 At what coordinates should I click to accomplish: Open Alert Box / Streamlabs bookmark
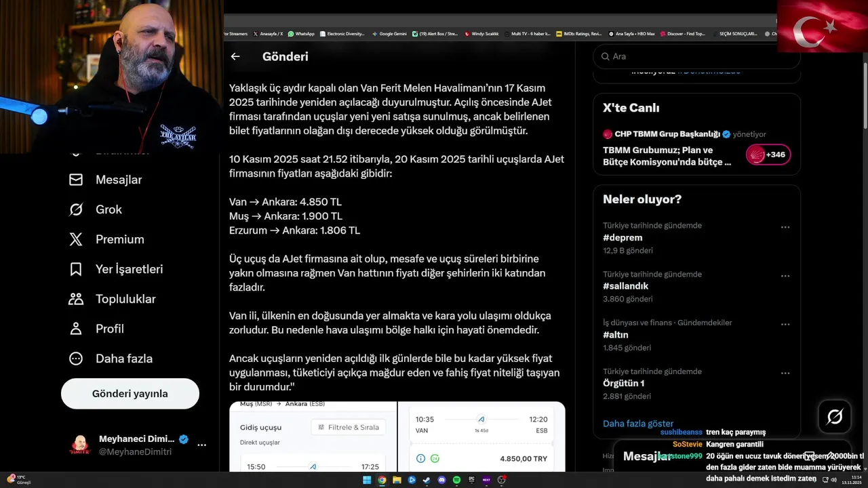[435, 34]
